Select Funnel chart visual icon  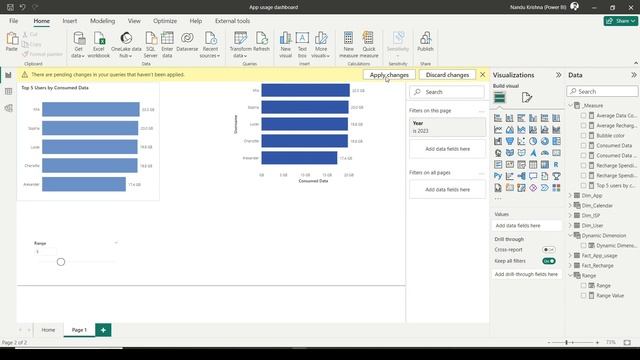coord(509,141)
